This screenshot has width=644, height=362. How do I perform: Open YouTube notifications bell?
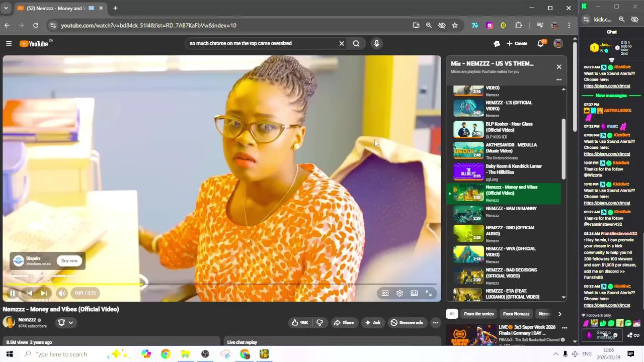point(541,44)
